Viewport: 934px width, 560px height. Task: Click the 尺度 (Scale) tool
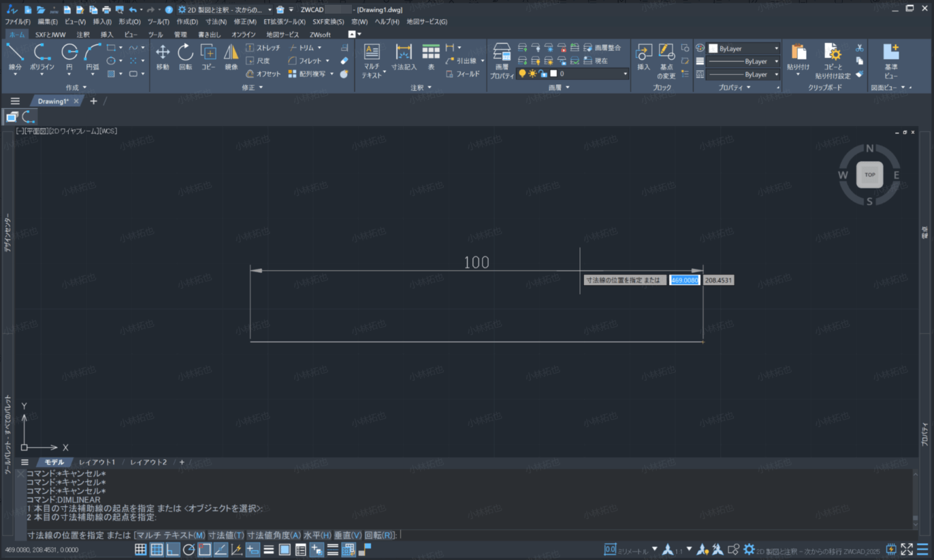click(x=258, y=61)
